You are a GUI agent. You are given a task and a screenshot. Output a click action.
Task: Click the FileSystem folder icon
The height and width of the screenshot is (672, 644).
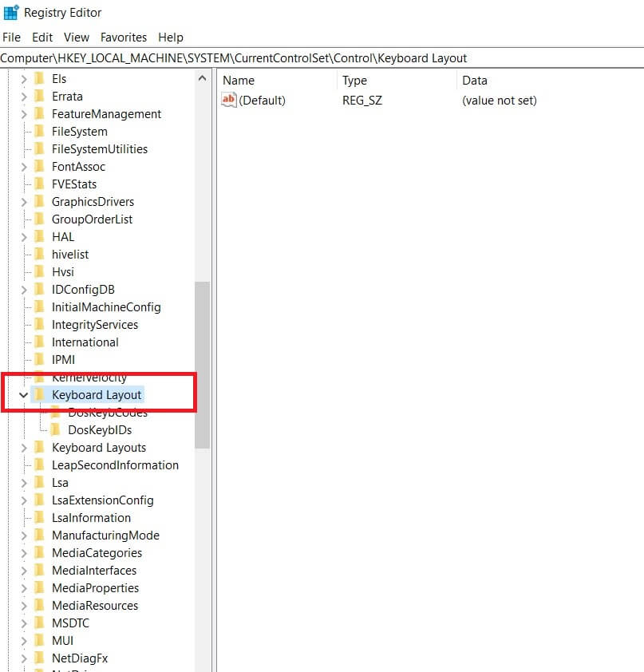[x=39, y=131]
